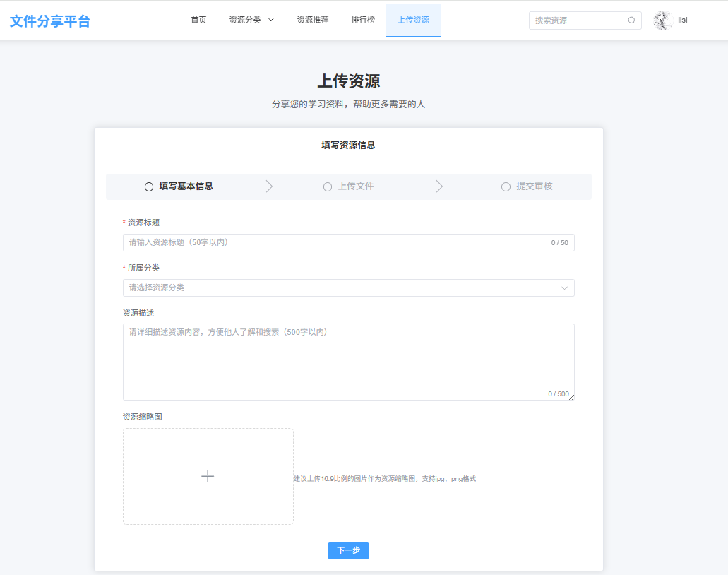Select the 上传资源 tab
Viewport: 728px width, 575px height.
pos(413,20)
